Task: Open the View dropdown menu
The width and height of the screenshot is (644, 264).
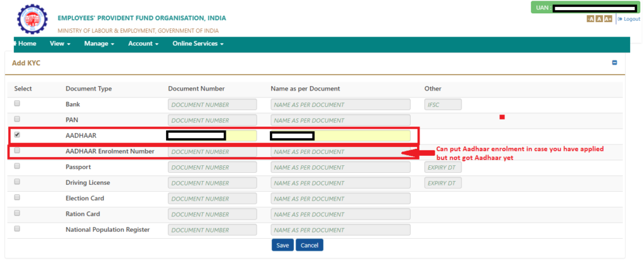Action: 60,43
